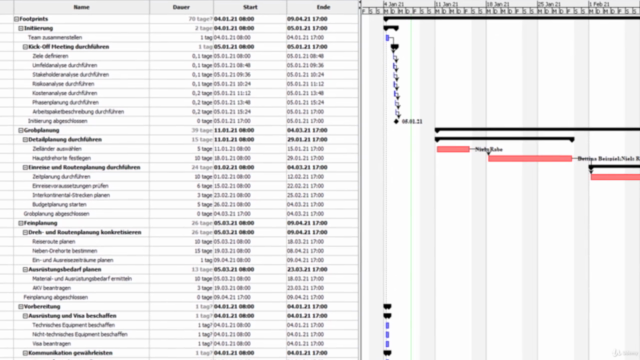Click Zielländer auswählen duration cell 5 tage
Screen dimensions: 640x360
181,149
